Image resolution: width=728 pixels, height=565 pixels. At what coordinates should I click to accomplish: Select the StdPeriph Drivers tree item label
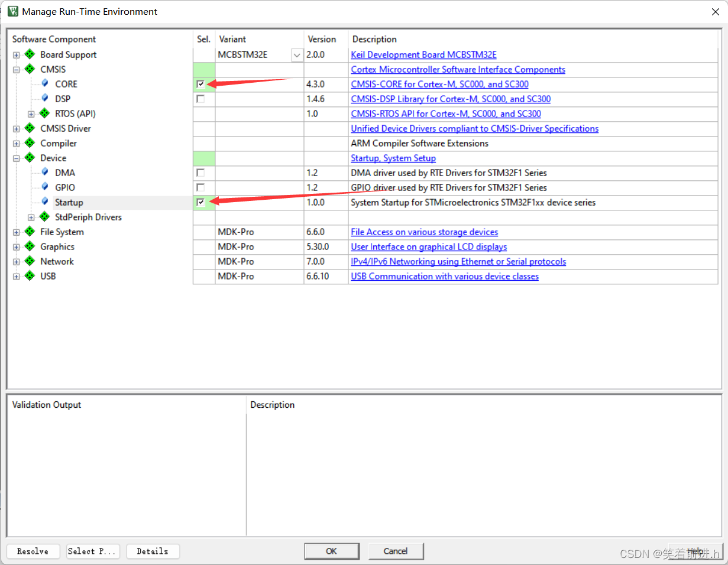88,217
